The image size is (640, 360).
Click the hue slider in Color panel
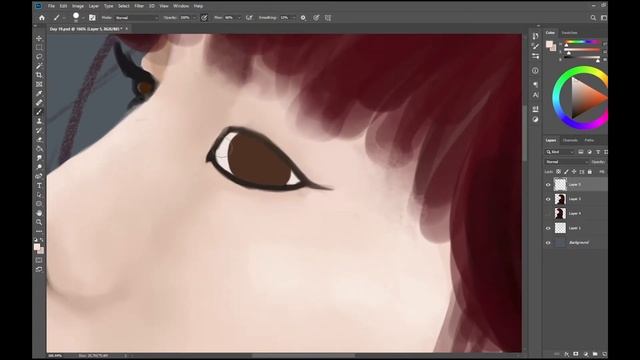click(582, 42)
